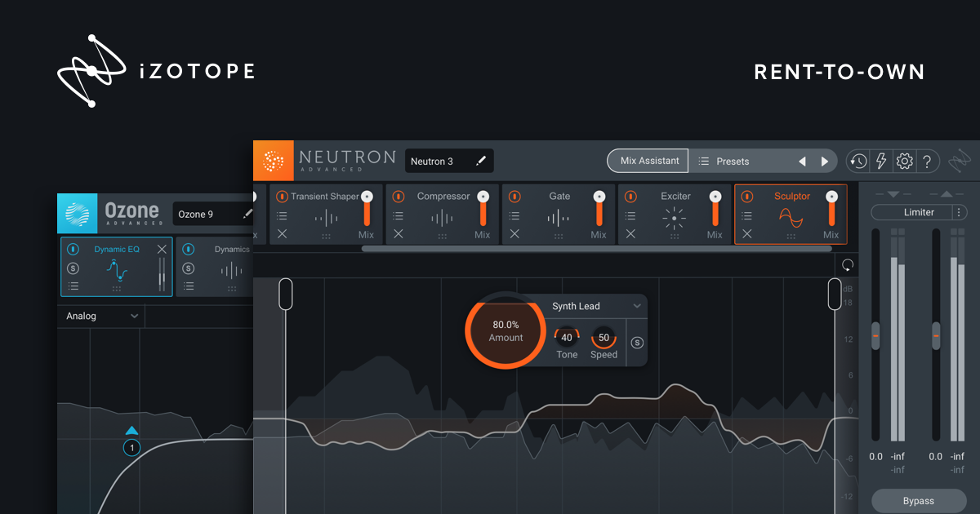Open Neutron help question mark

[928, 161]
